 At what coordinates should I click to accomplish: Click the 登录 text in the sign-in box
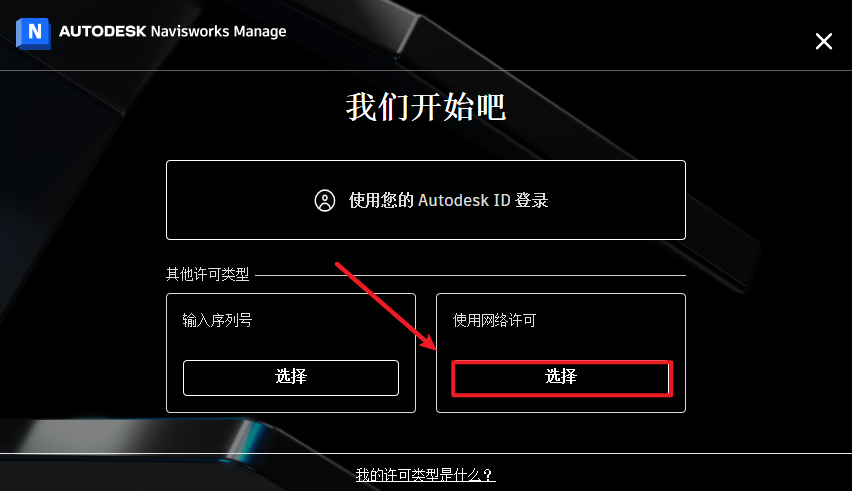coord(531,200)
